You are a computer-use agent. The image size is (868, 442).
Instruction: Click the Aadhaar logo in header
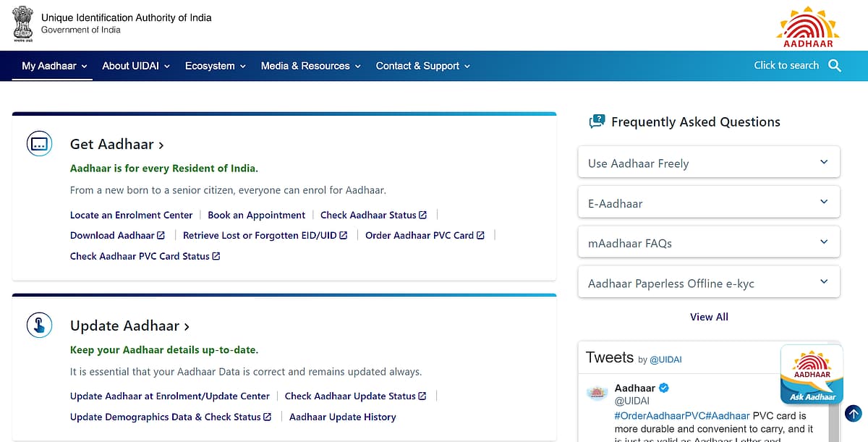tap(808, 26)
